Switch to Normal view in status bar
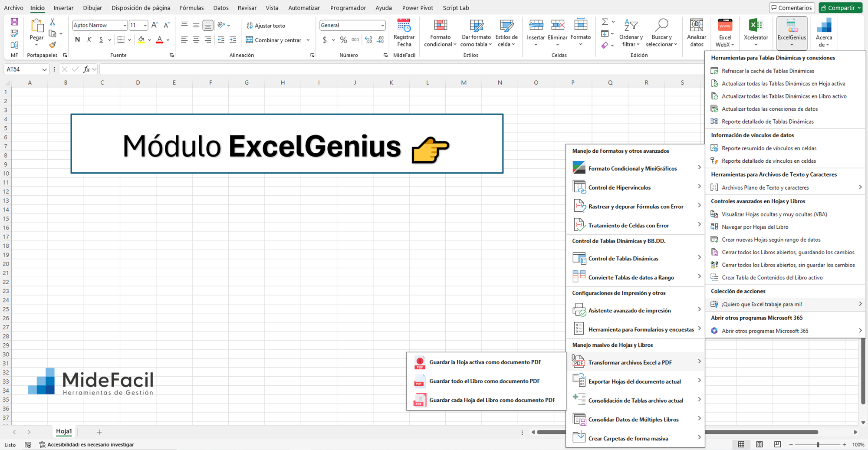Screen dimensions: 868x450 pos(741,444)
